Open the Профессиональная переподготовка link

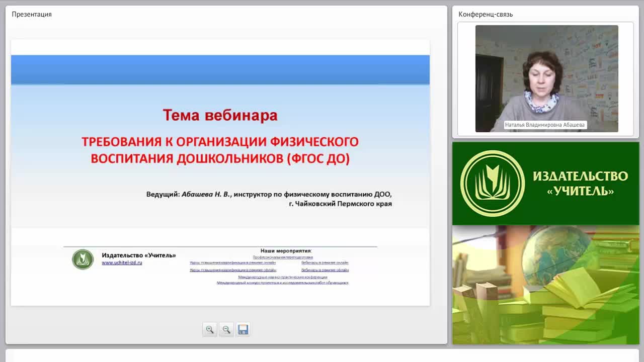283,257
